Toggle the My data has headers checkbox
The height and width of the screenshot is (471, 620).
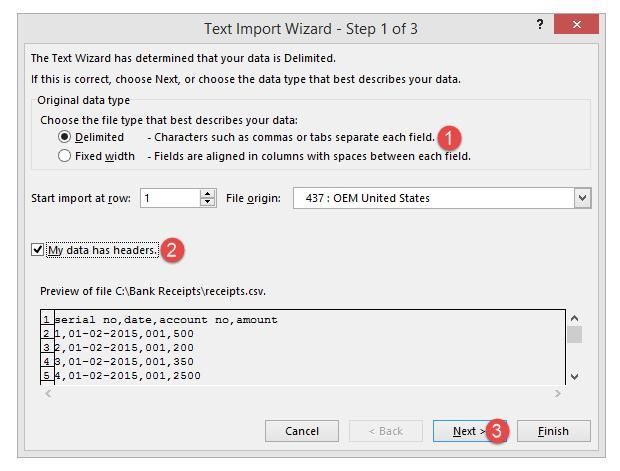pyautogui.click(x=36, y=250)
